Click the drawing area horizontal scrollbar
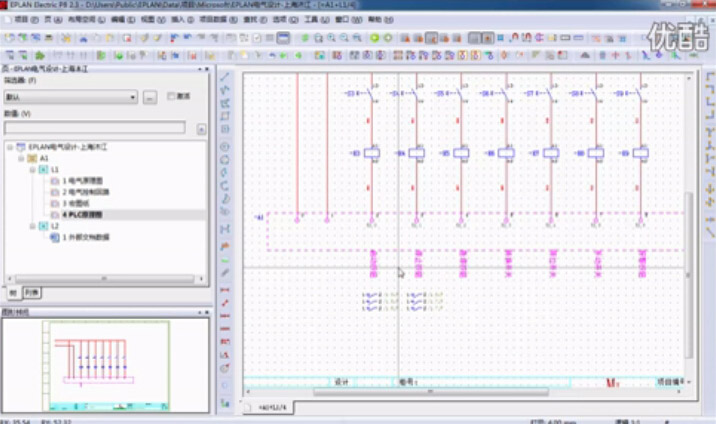Screen dimensions: 716x424 431,392
